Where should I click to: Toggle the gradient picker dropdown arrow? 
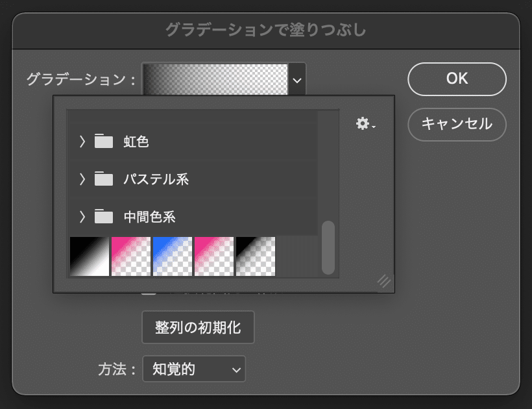(297, 80)
